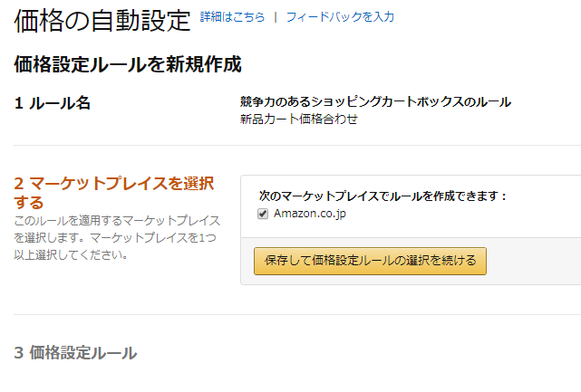
Task: Click gray footer area right of save button
Action: [535, 261]
